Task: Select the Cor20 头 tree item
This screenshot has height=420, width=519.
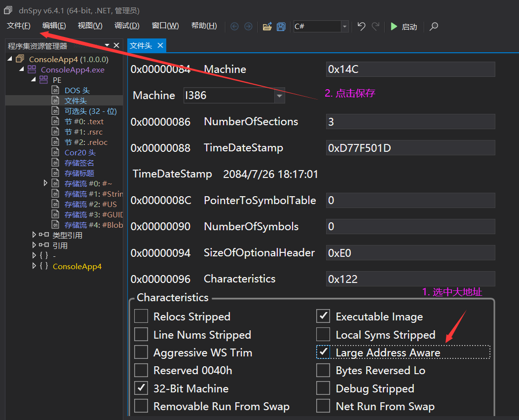Action: 80,152
